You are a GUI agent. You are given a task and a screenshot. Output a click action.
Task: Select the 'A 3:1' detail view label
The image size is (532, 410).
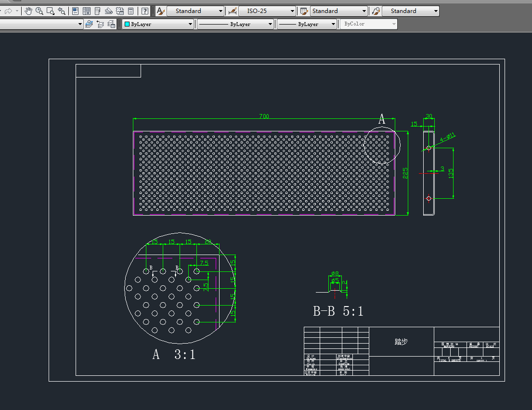(174, 354)
